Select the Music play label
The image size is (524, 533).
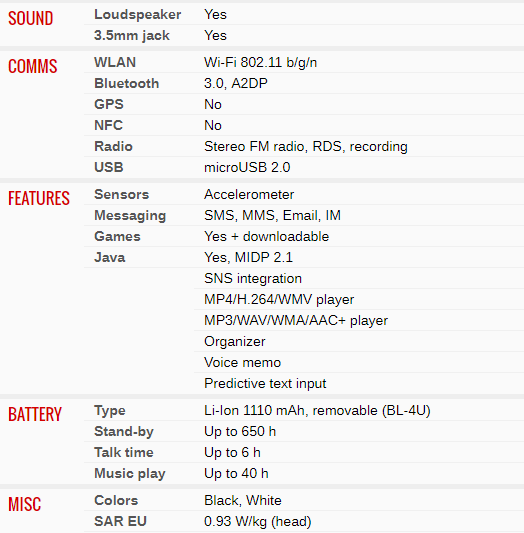pos(130,474)
